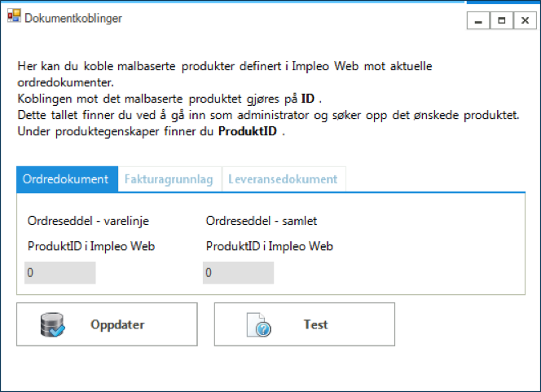Switch to the Fakturagrunnlag tab
This screenshot has height=392, width=541.
click(167, 179)
